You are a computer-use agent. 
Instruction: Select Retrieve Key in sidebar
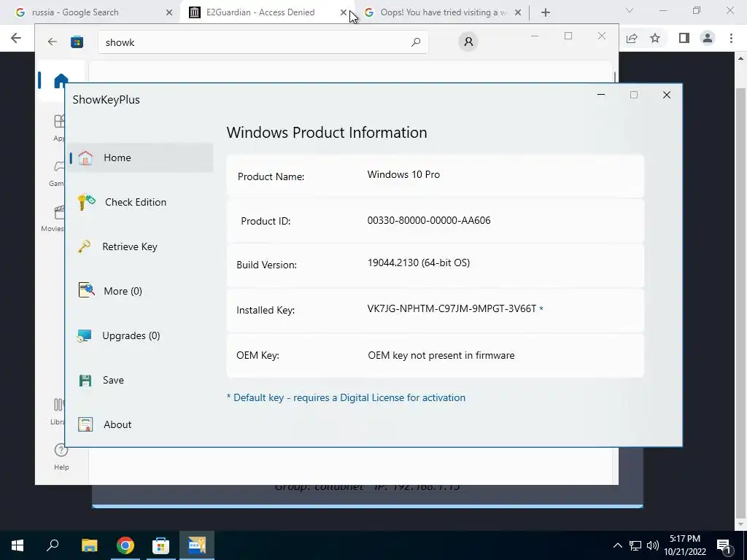[130, 246]
